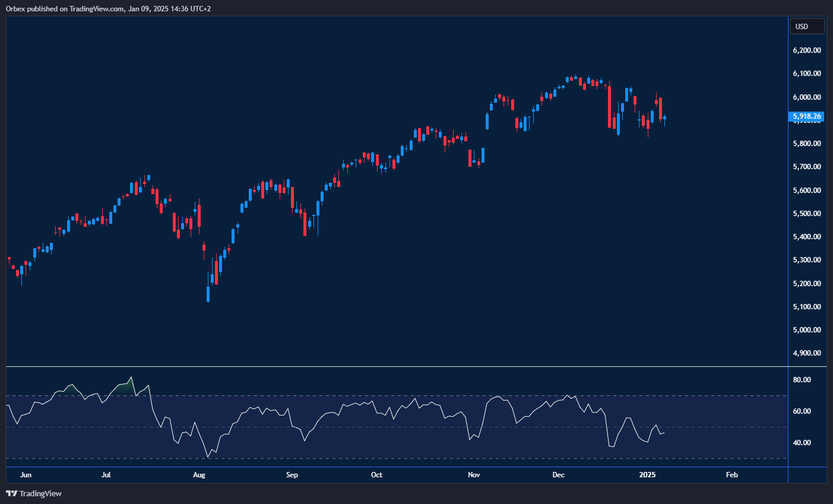Click the 4,900.00 price scale label

coord(807,353)
